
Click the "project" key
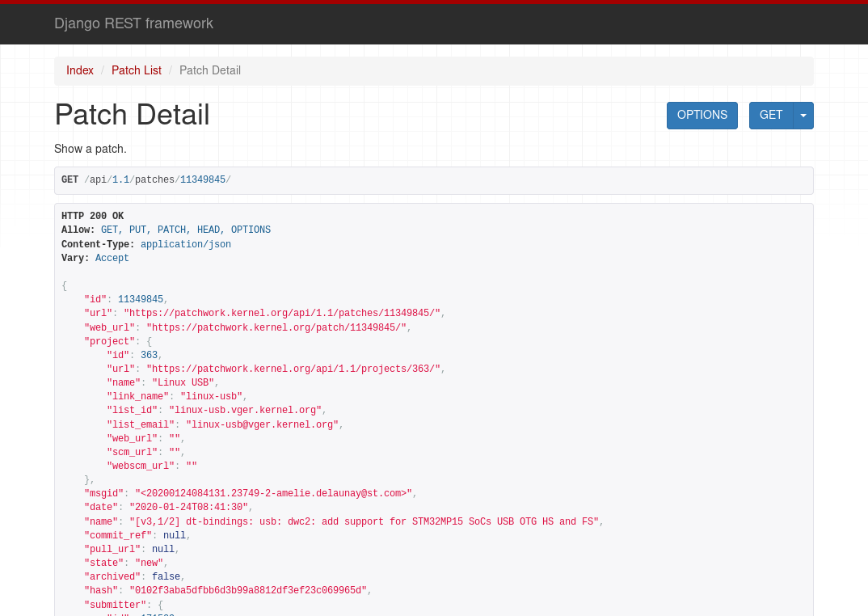[110, 341]
